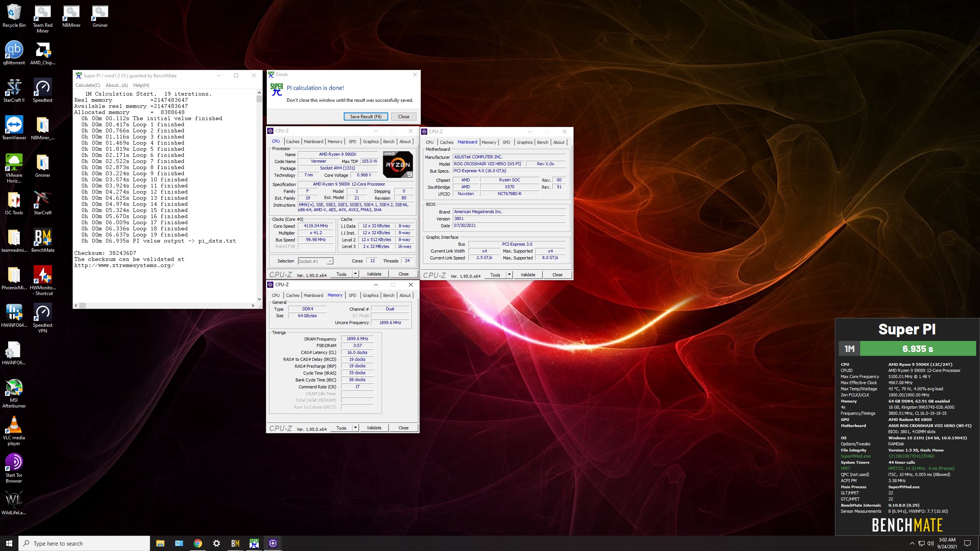Select Bench tab in CPU tab window
Viewport: 980px width, 551px height.
point(389,142)
